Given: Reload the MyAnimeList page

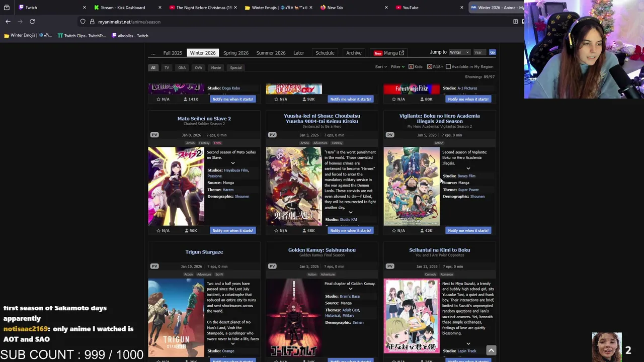Looking at the screenshot, I should point(32,22).
